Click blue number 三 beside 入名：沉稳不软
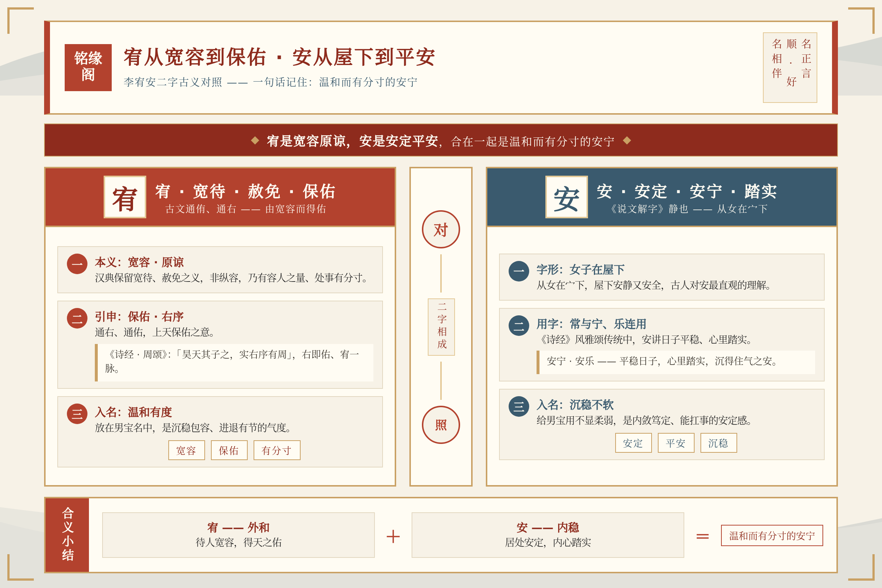 click(x=519, y=406)
